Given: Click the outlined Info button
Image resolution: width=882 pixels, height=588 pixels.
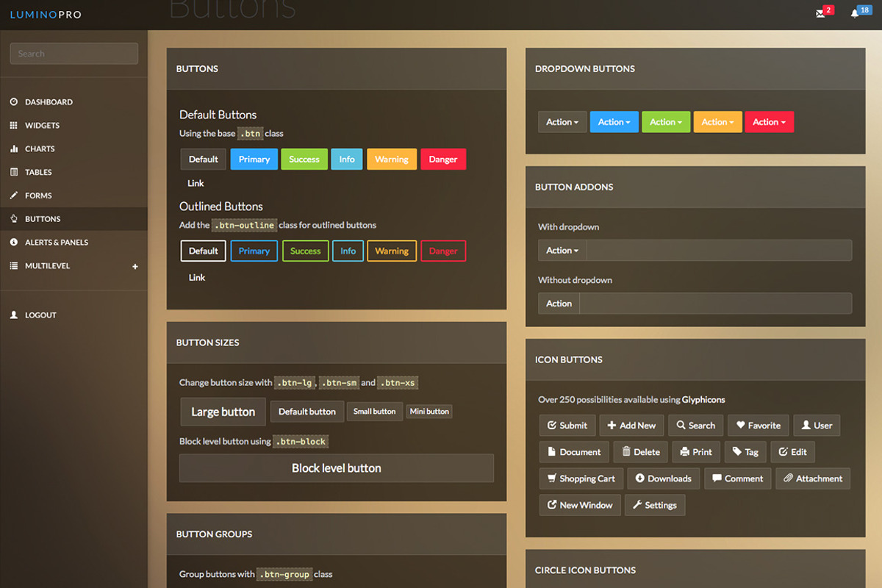Looking at the screenshot, I should pos(348,251).
